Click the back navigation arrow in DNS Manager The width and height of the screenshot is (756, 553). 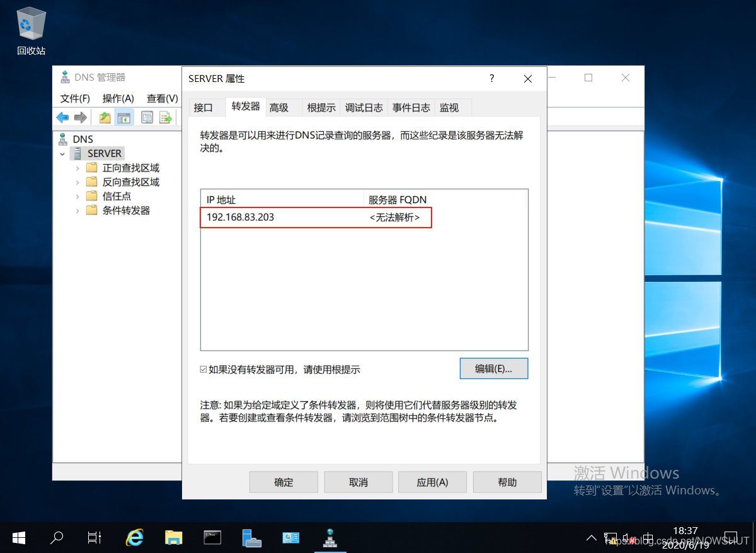tap(62, 117)
